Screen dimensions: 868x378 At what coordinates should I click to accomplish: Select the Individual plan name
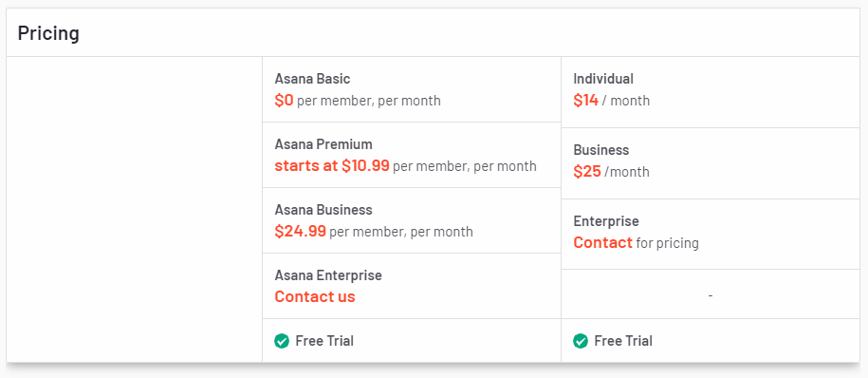603,79
